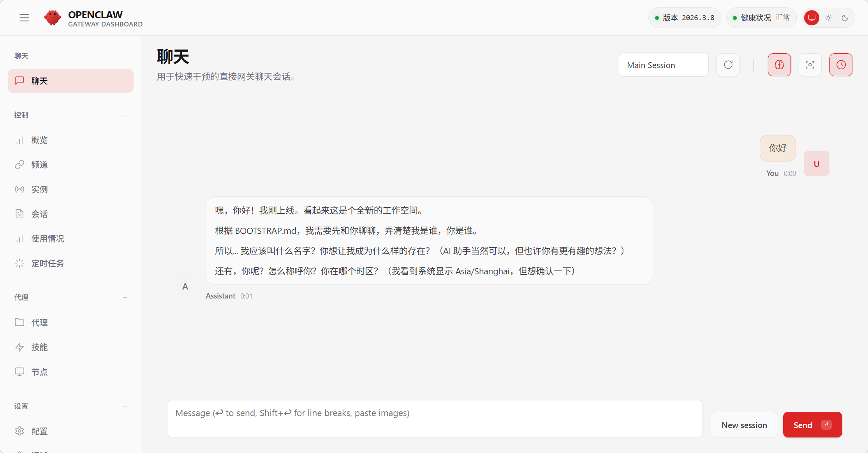The width and height of the screenshot is (868, 453).
Task: Select the system theme monitor icon
Action: point(812,18)
